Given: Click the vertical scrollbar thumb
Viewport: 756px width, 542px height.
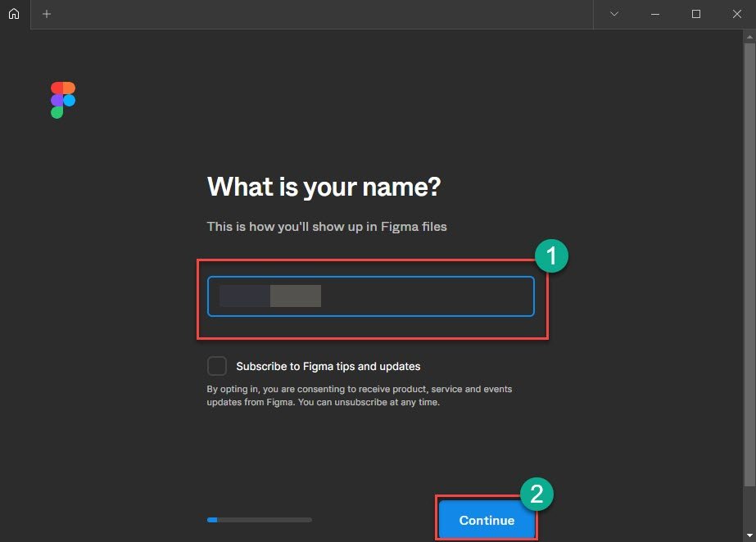Looking at the screenshot, I should click(x=749, y=265).
